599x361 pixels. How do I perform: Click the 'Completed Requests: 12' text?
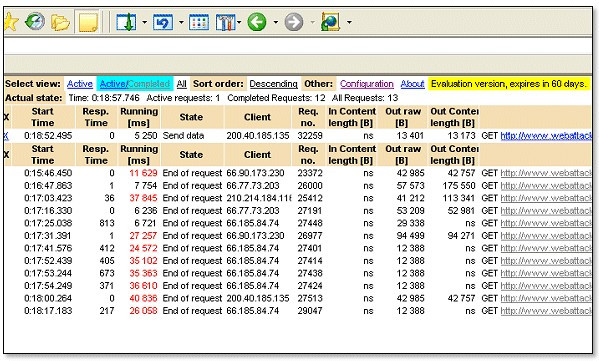coord(276,98)
